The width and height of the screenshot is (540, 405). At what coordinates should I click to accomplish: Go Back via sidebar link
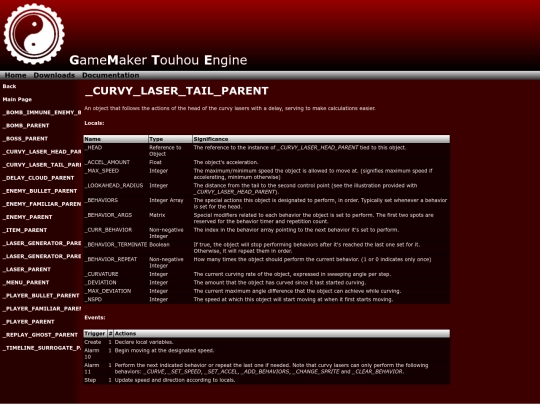[9, 86]
